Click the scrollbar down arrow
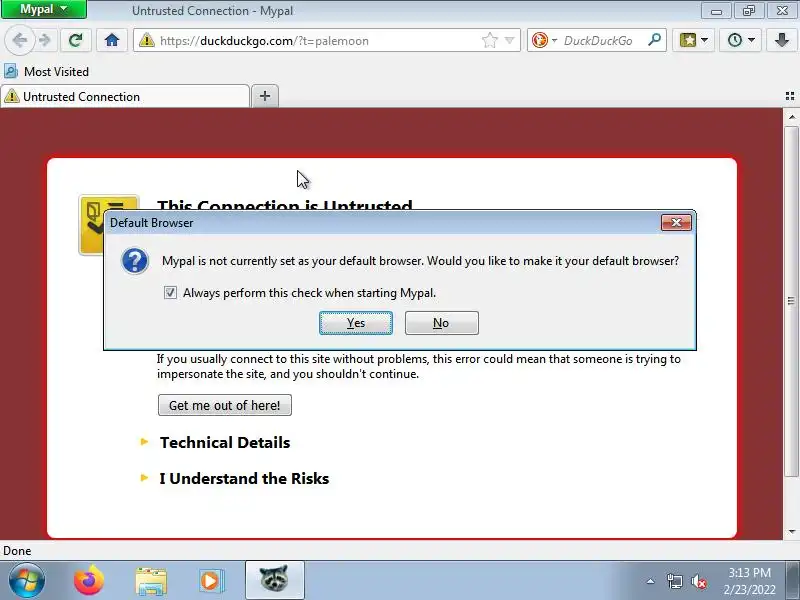 point(791,532)
